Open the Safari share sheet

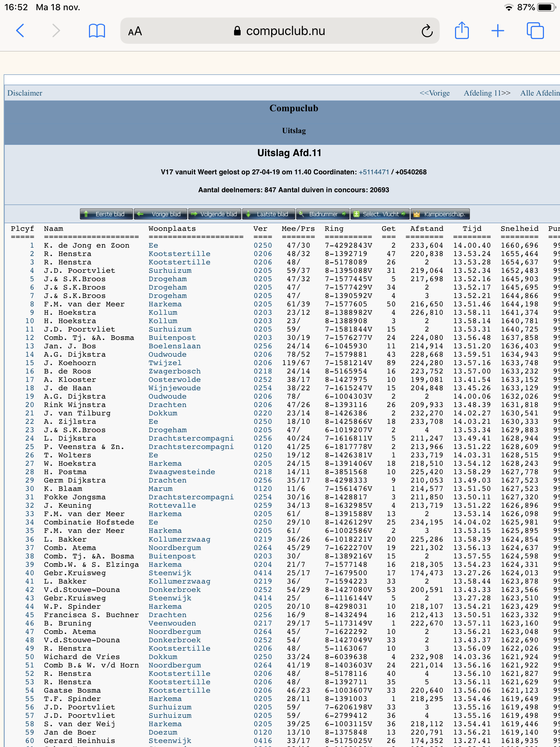click(462, 30)
